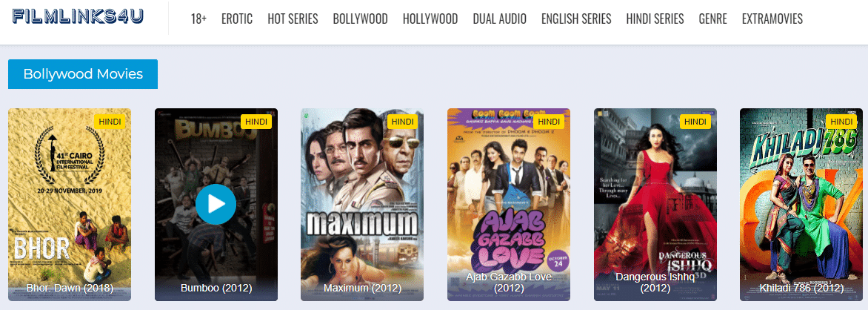The image size is (868, 310).
Task: Open Bhor: Dawn (2018) poster
Action: 70,205
